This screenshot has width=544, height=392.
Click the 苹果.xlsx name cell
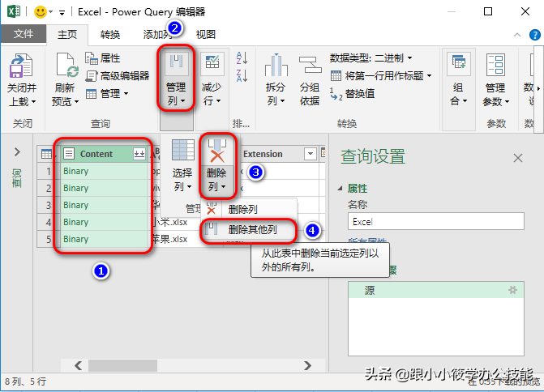pyautogui.click(x=176, y=239)
